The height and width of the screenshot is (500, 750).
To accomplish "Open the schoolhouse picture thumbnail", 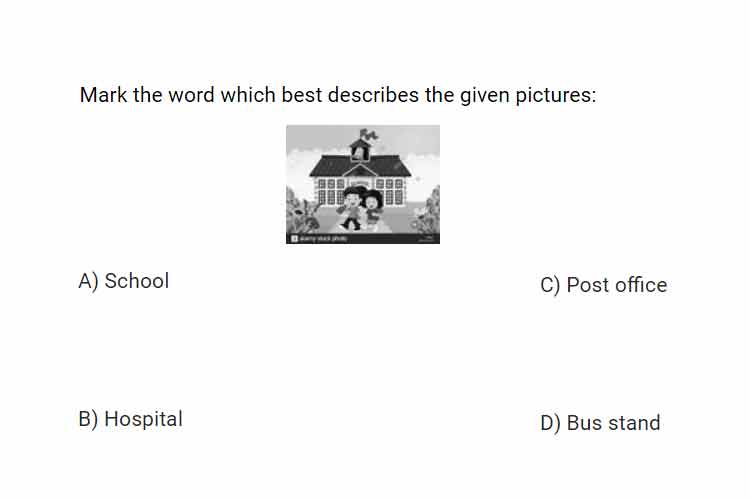I will coord(363,184).
